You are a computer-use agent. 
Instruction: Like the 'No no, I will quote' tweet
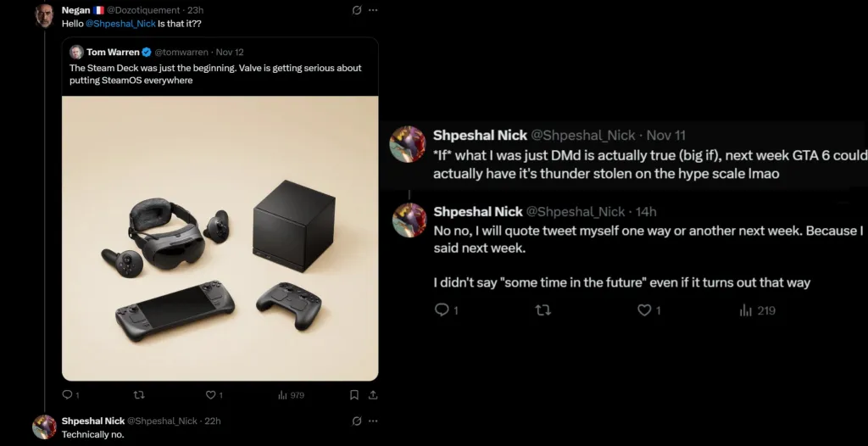644,310
